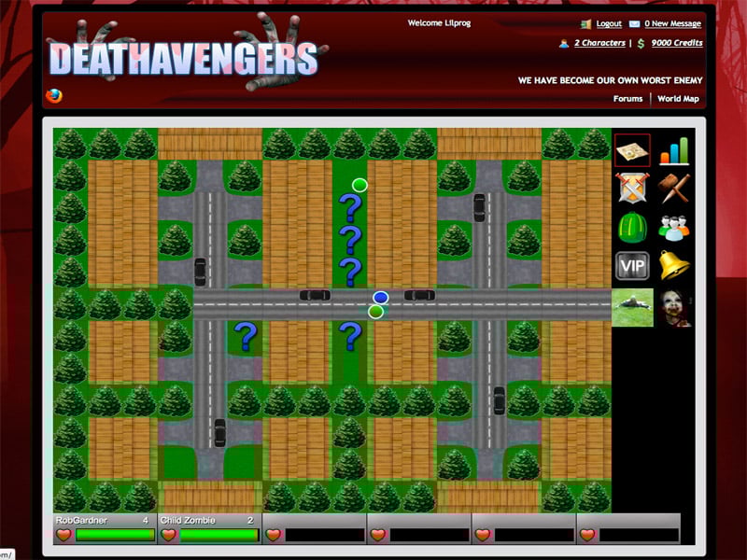Open the statistics bar chart icon
747x560 pixels.
(x=674, y=149)
